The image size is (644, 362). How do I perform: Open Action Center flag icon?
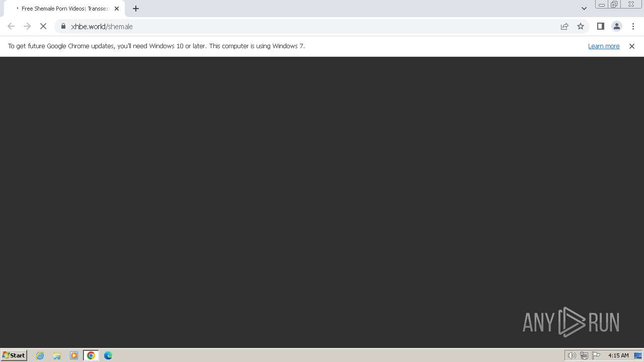coord(596,355)
